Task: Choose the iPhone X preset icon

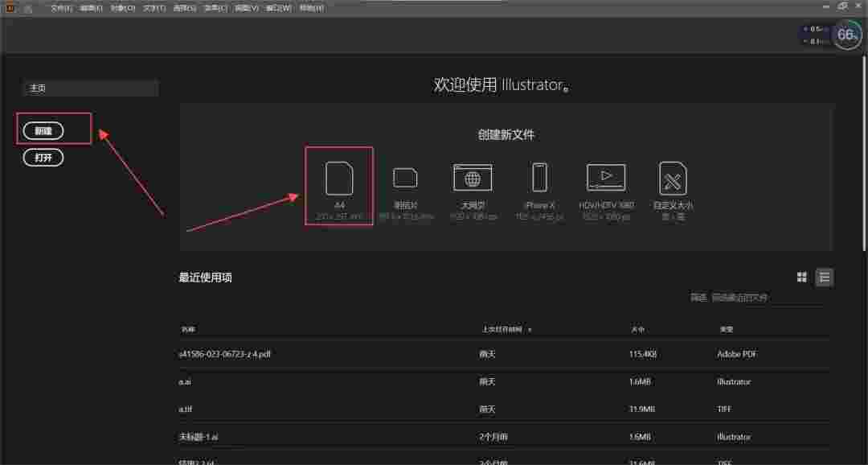Action: (540, 178)
